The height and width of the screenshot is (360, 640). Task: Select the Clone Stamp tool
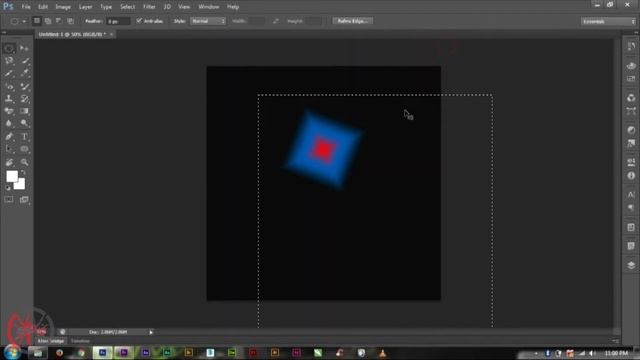9,98
